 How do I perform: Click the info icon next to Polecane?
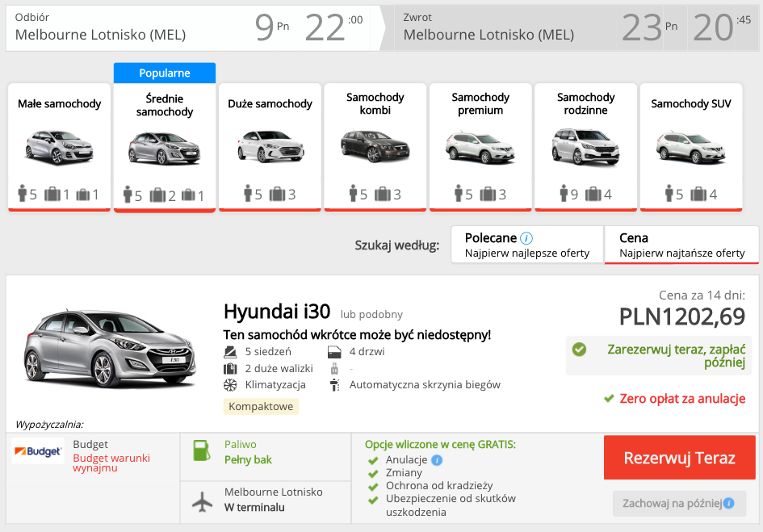pyautogui.click(x=526, y=238)
